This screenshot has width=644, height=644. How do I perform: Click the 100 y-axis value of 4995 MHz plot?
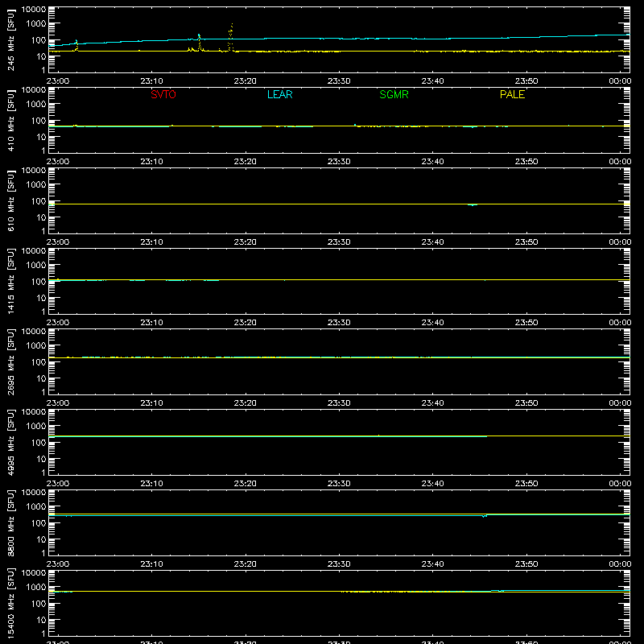(39, 443)
